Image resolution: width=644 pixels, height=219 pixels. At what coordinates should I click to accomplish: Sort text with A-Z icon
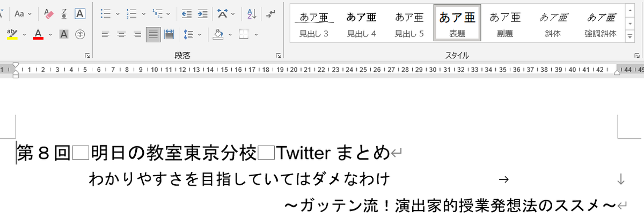pos(251,13)
